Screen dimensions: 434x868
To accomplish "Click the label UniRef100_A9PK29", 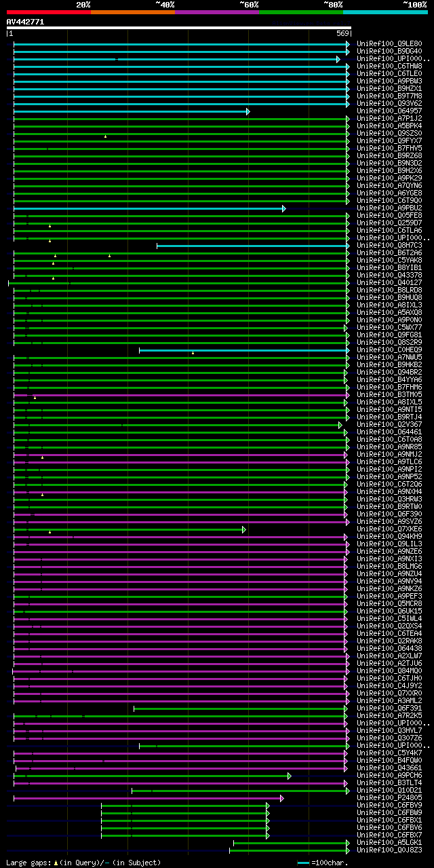I will (x=389, y=178).
